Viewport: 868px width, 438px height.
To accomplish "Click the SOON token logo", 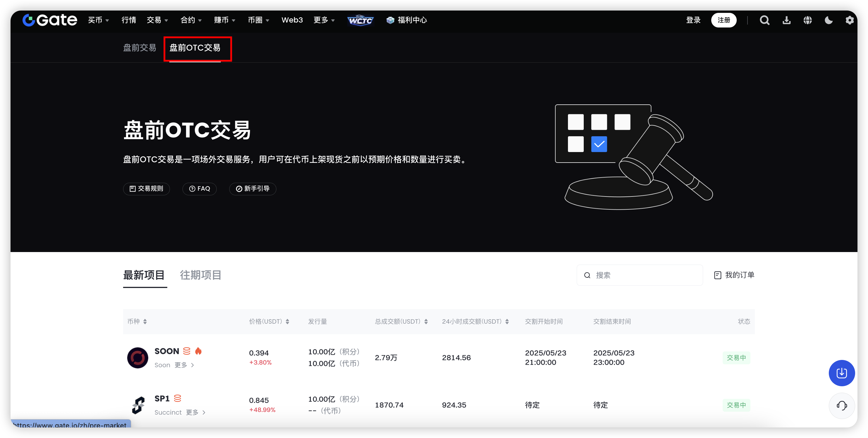I will [x=137, y=358].
